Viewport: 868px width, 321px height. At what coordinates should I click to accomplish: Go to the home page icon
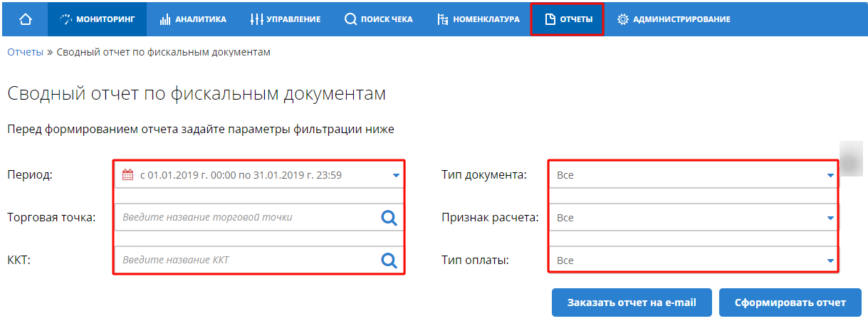26,19
